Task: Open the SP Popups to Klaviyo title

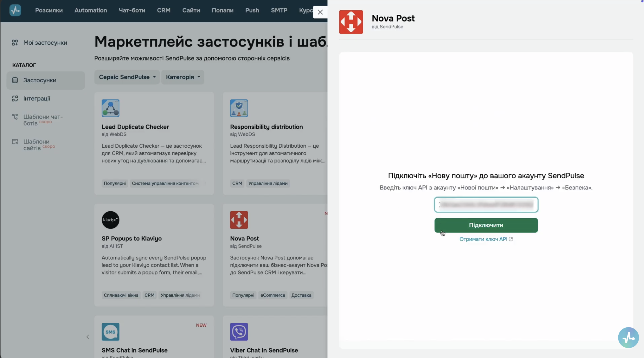Action: pos(132,239)
